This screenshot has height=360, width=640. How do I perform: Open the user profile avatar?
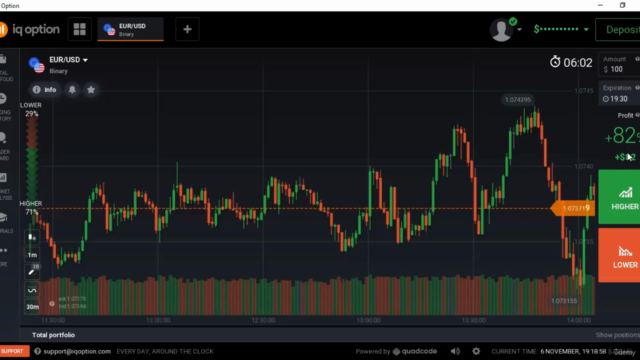pos(502,30)
